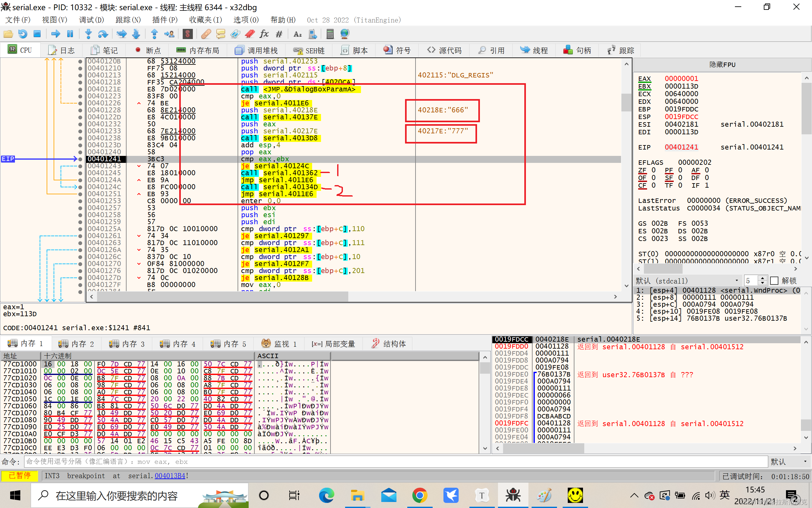
Task: Click the globe icon in toolbar
Action: click(x=344, y=34)
